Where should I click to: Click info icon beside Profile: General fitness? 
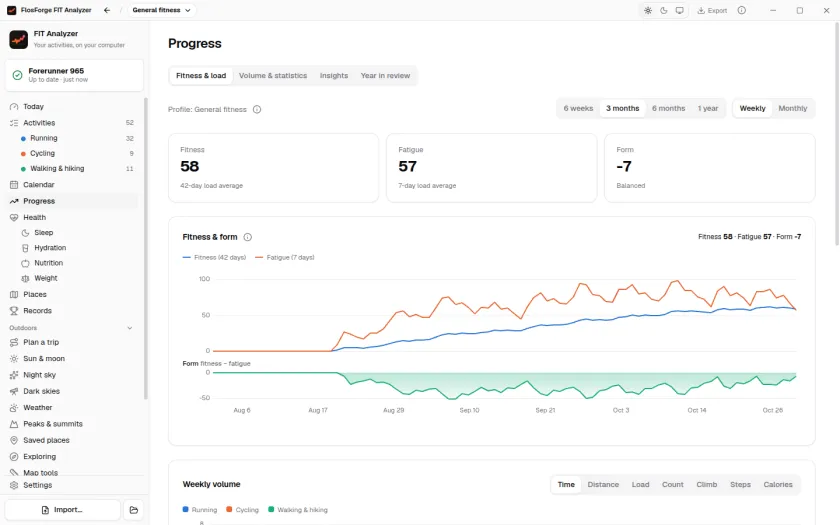[x=257, y=109]
